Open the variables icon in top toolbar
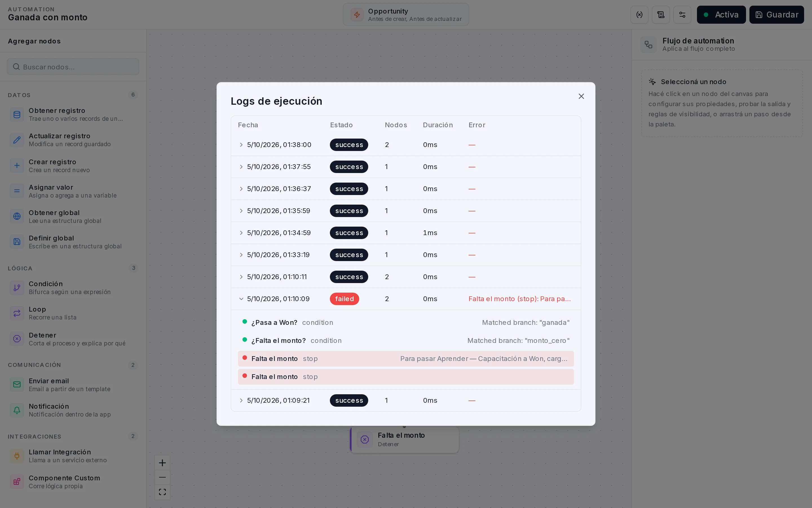Screen dimensions: 812x508 639,15
